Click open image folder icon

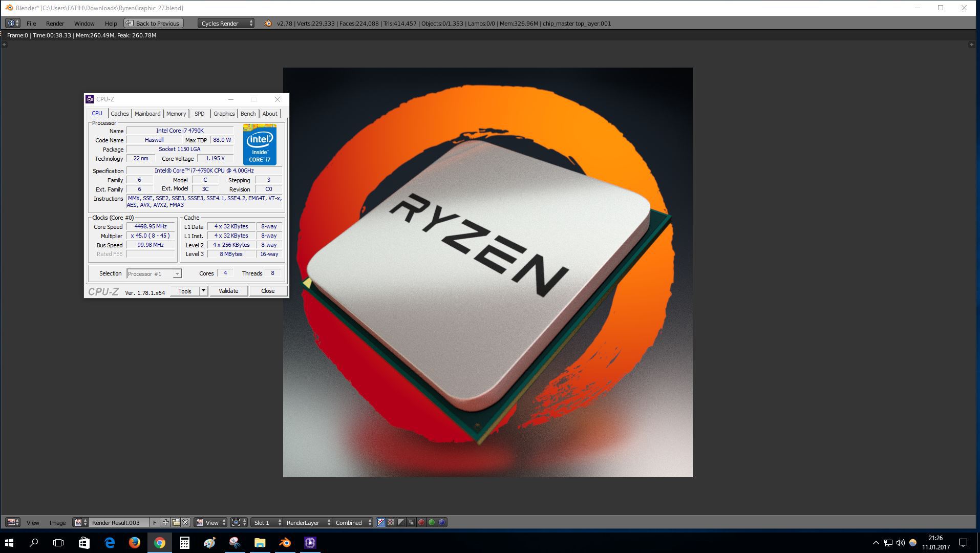[176, 522]
